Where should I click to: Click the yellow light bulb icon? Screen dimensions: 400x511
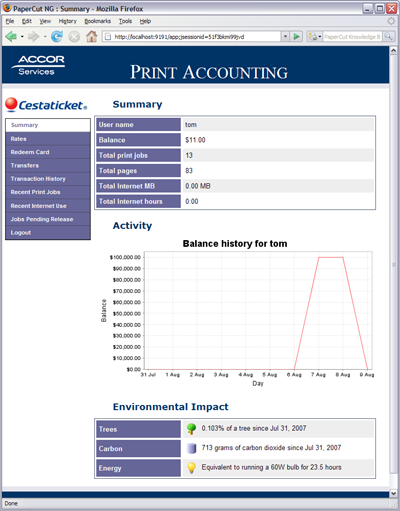(191, 468)
